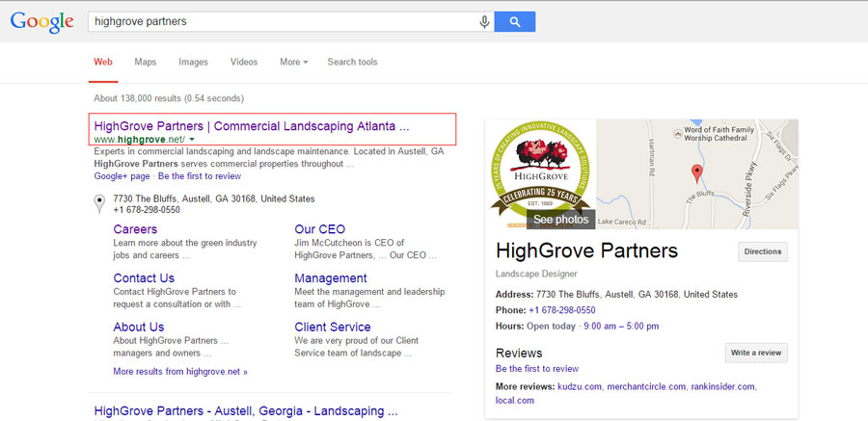
Task: Expand the More search category dropdown
Action: coord(293,62)
